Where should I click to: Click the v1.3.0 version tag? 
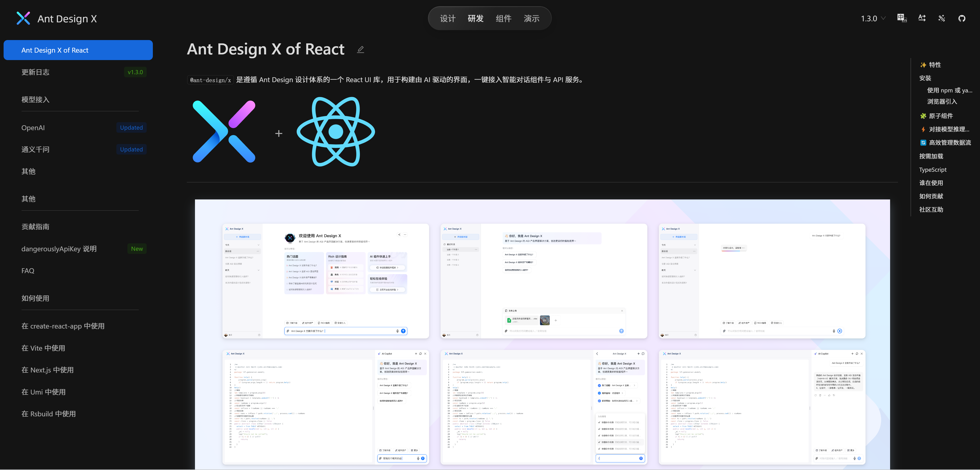tap(135, 72)
